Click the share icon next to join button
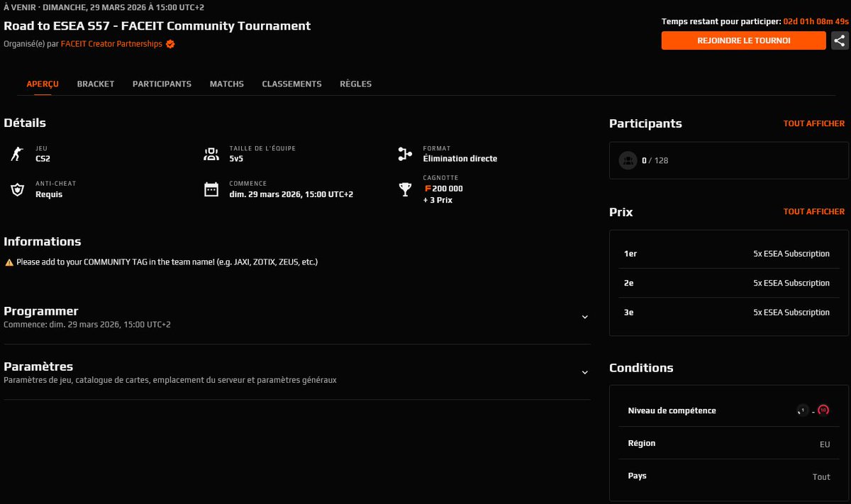Screen dimensions: 851x504 tap(839, 40)
